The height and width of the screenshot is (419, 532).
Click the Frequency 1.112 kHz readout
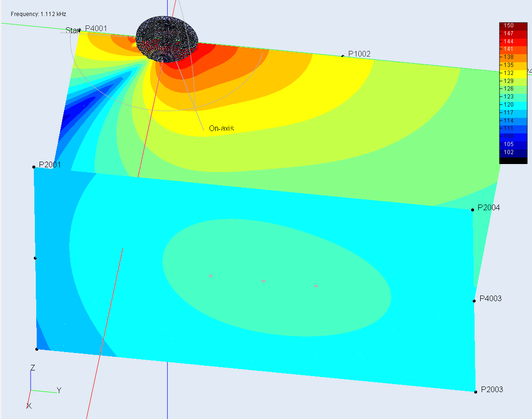39,14
